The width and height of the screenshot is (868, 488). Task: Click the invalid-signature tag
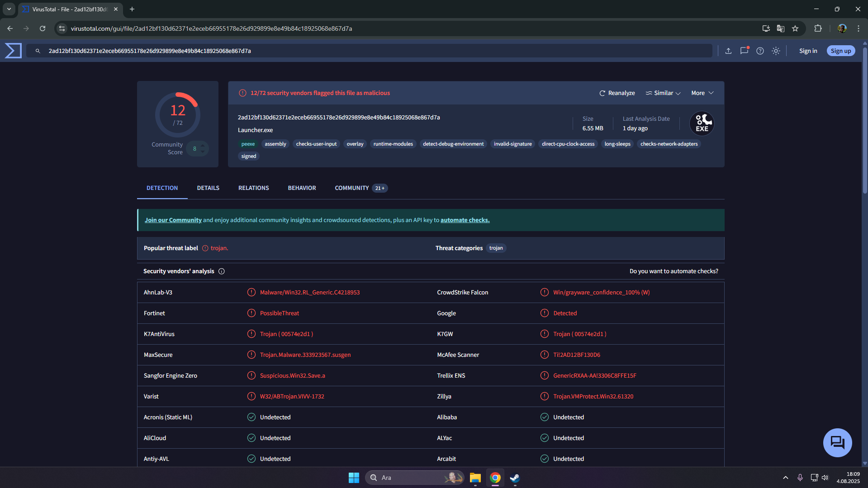pos(513,144)
